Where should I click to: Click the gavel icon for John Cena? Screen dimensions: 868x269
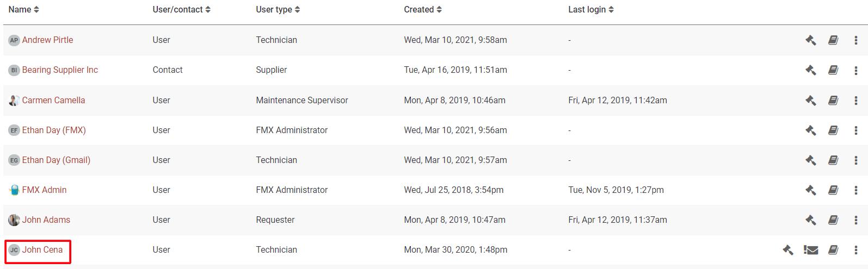pyautogui.click(x=787, y=250)
